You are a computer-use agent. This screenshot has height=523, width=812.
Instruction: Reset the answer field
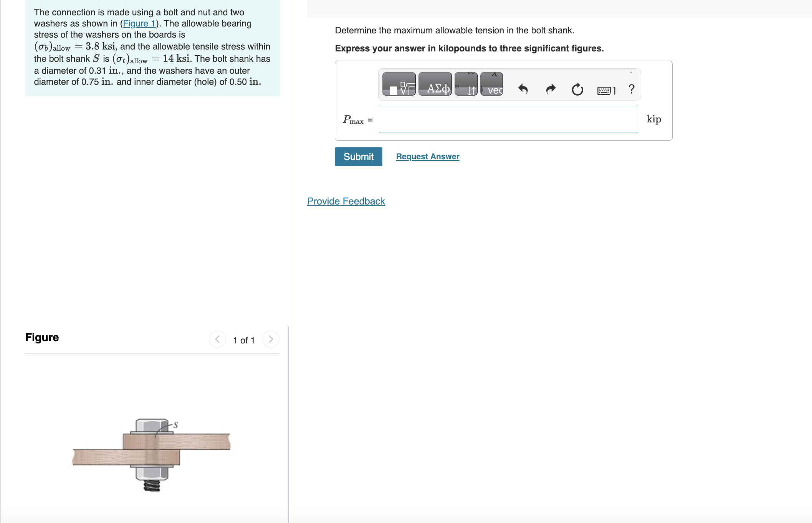tap(577, 89)
